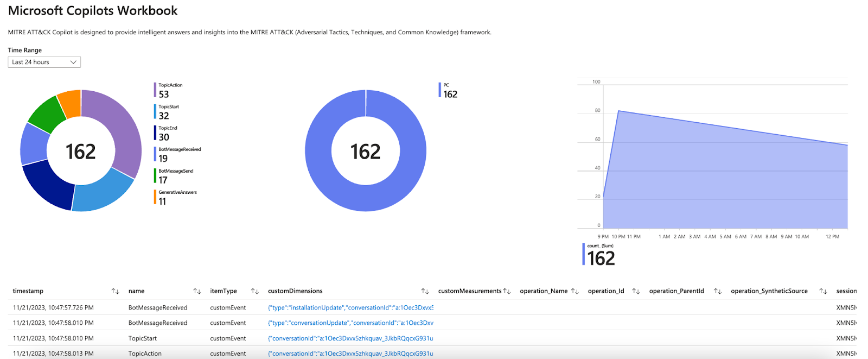Select the TopicAction name cell
868x359 pixels.
point(145,354)
